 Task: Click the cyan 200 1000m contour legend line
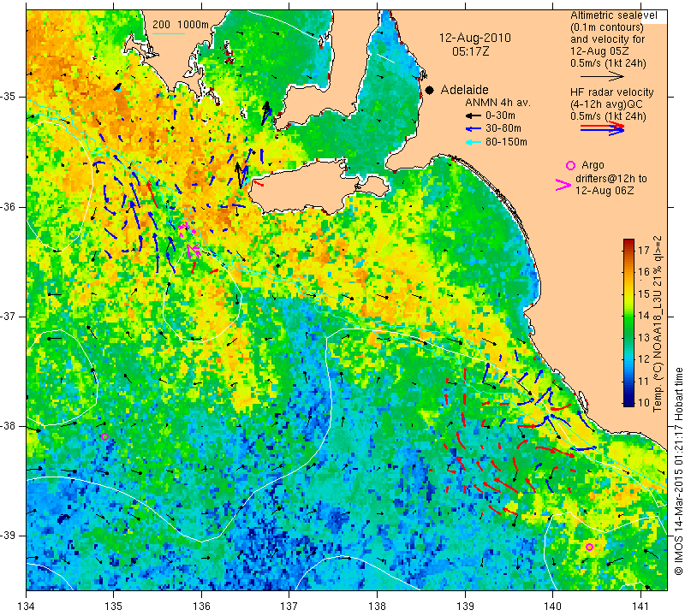click(169, 33)
